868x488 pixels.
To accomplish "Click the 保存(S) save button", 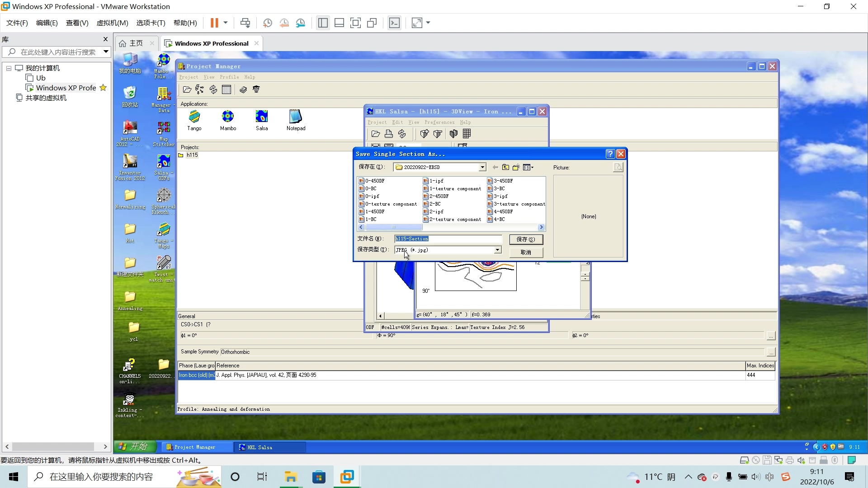I will [526, 239].
